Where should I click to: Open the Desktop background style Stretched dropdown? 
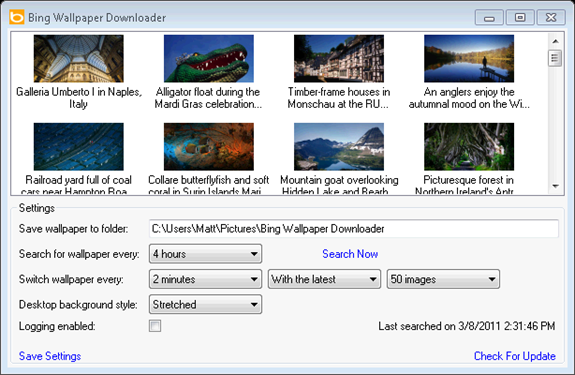point(205,304)
